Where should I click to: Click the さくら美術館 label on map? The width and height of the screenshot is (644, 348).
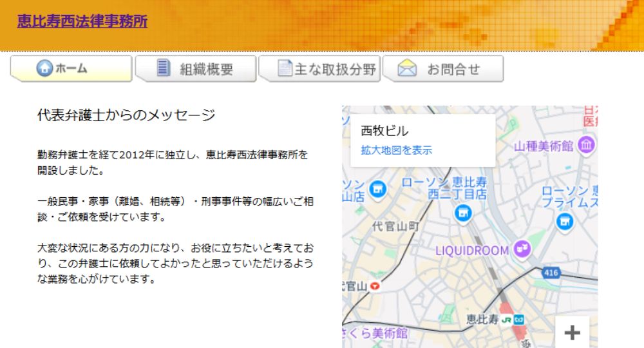(377, 333)
